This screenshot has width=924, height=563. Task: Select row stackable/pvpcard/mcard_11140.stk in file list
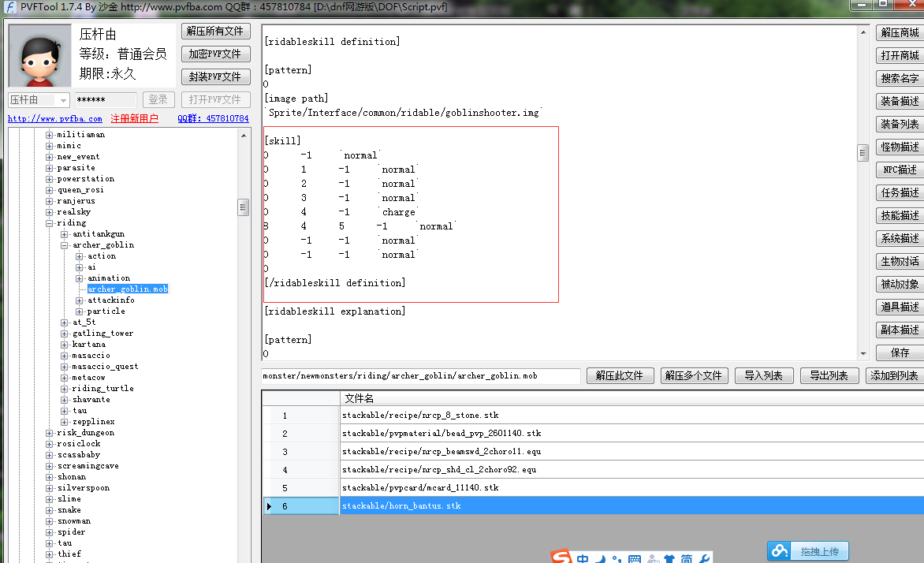coord(420,488)
